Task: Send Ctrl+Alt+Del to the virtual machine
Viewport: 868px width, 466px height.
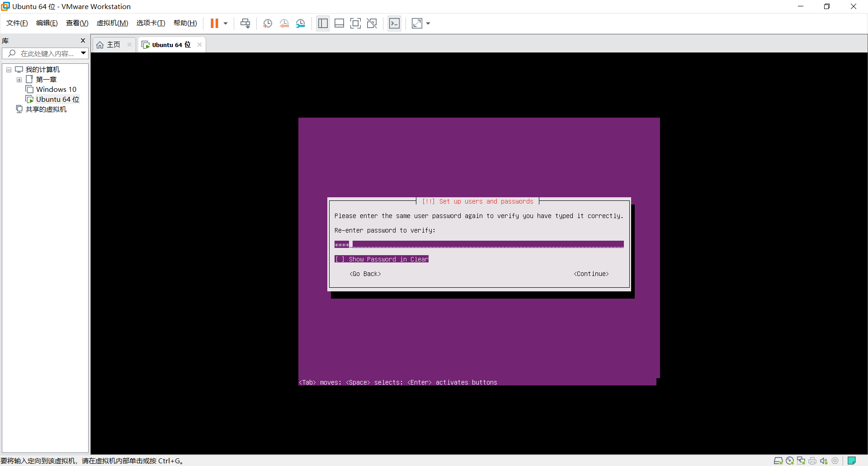Action: (x=245, y=24)
